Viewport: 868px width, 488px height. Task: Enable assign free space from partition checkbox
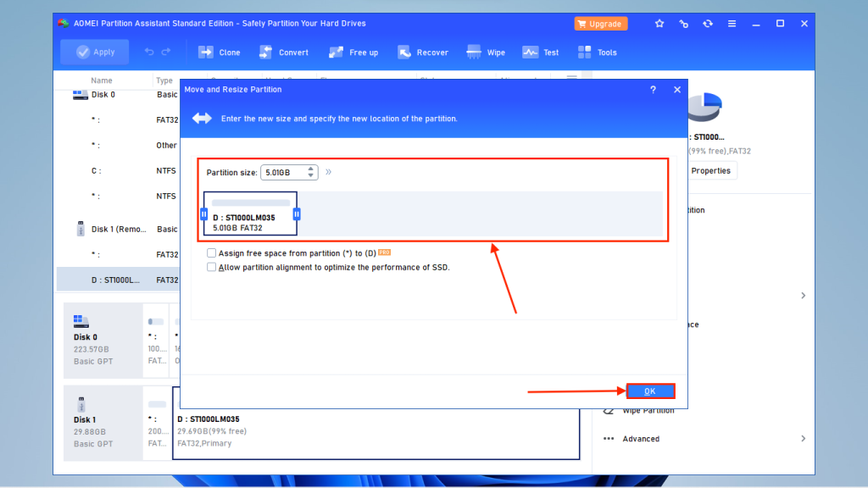pyautogui.click(x=211, y=252)
